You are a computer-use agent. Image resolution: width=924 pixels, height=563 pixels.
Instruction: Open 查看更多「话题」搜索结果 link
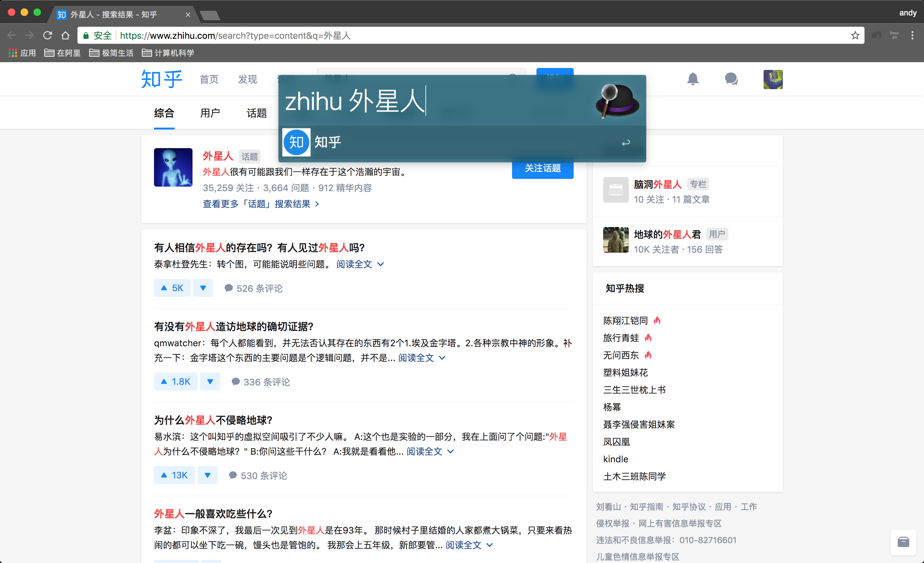click(x=261, y=204)
